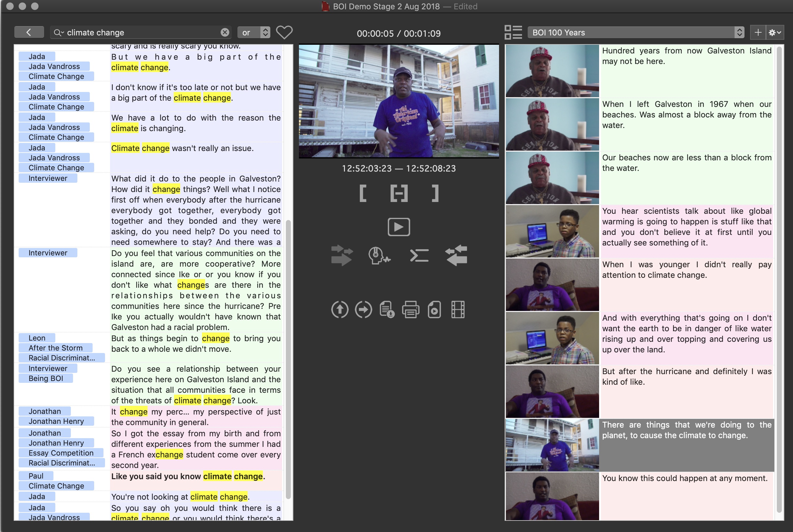This screenshot has height=532, width=793.
Task: Click the in-out range bracket icon
Action: pos(399,193)
